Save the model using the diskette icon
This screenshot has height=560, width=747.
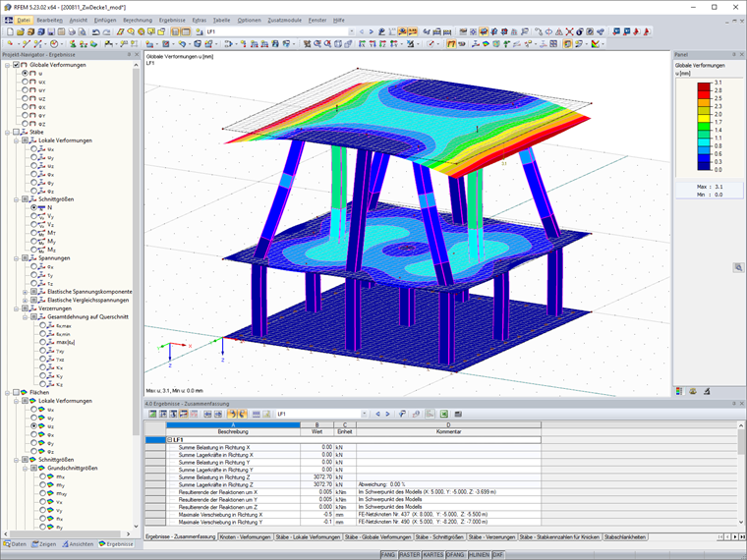click(51, 31)
